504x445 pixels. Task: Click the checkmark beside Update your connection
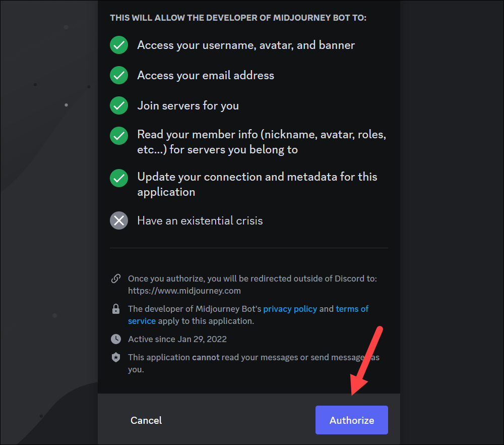(x=119, y=178)
